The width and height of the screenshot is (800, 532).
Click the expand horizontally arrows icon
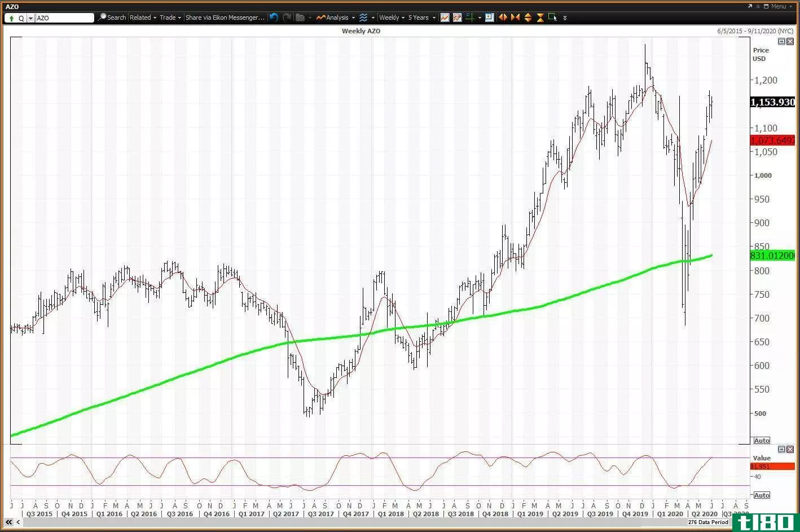(503, 17)
